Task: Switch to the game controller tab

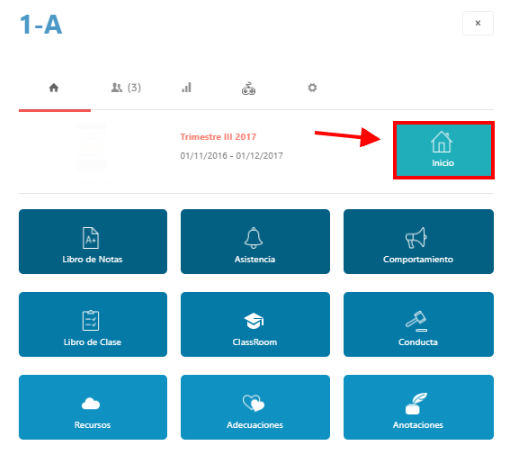Action: tap(249, 88)
